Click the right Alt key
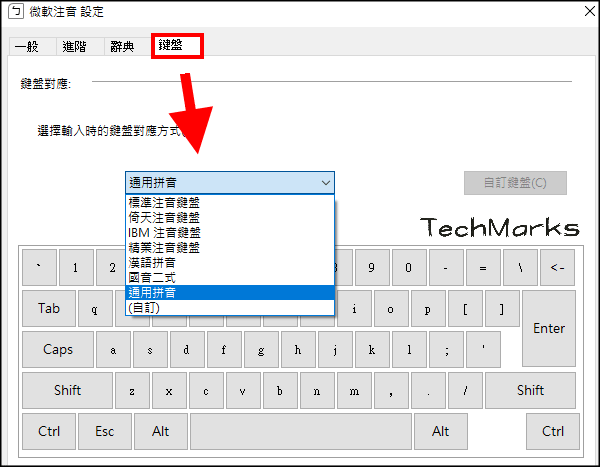 pos(440,431)
